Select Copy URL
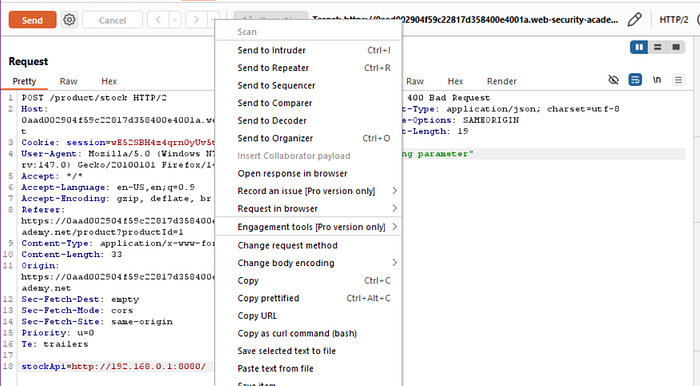The width and height of the screenshot is (700, 386). [308, 315]
